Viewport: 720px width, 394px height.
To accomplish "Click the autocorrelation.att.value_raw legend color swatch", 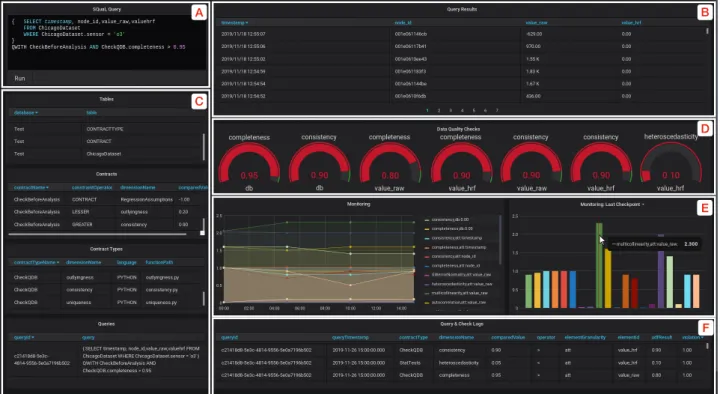I will [427, 303].
